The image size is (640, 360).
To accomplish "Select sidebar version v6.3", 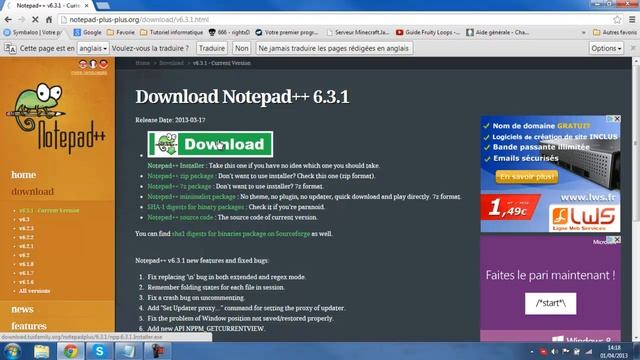I will tap(24, 219).
